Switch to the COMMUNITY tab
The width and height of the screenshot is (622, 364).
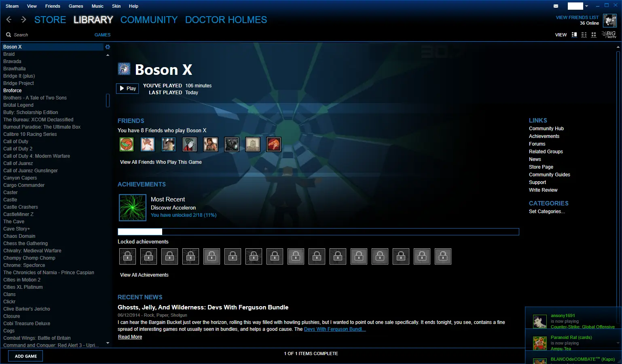(x=149, y=20)
